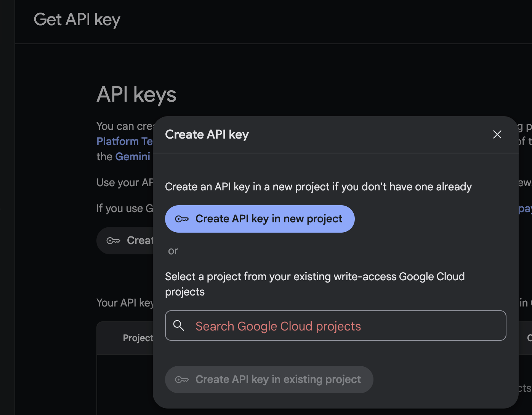Click the 'Your API key' text behind dialog

pyautogui.click(x=125, y=303)
